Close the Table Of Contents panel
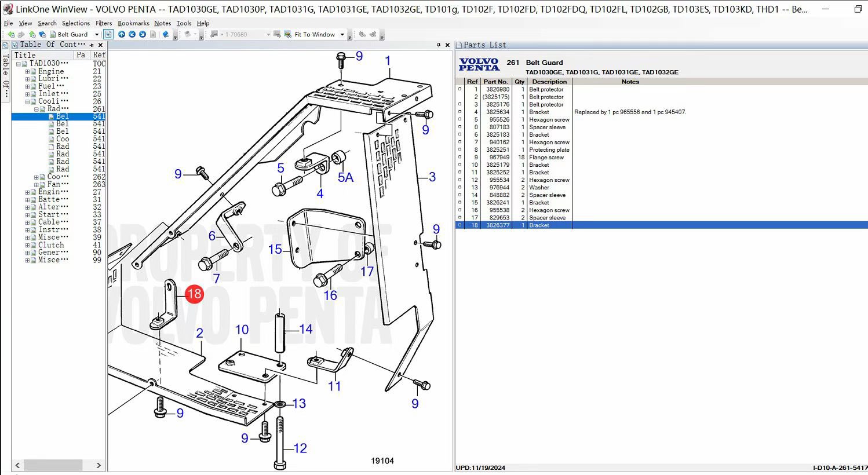868x475 pixels. [x=100, y=45]
